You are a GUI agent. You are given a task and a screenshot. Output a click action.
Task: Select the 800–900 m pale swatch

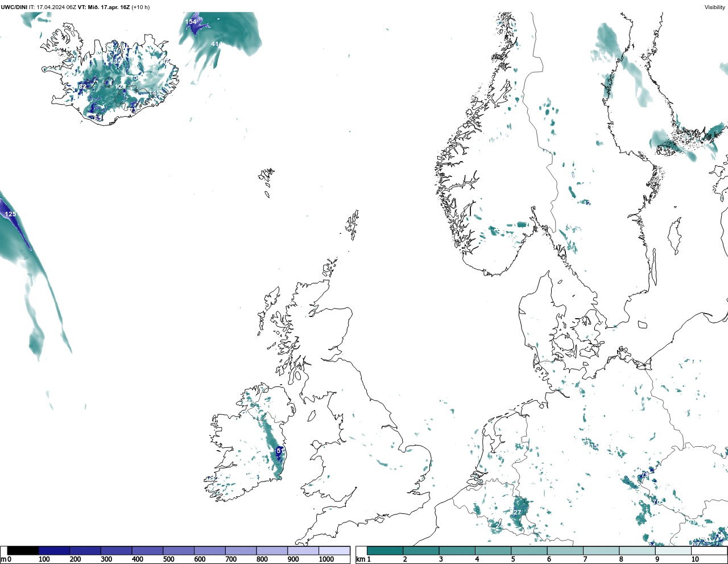click(x=272, y=551)
